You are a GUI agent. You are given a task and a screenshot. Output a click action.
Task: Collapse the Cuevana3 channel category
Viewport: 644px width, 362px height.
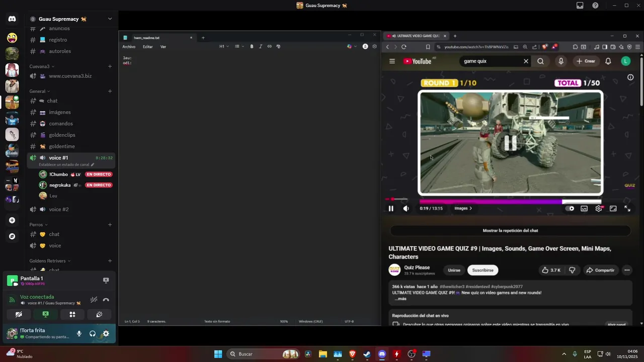pos(42,66)
